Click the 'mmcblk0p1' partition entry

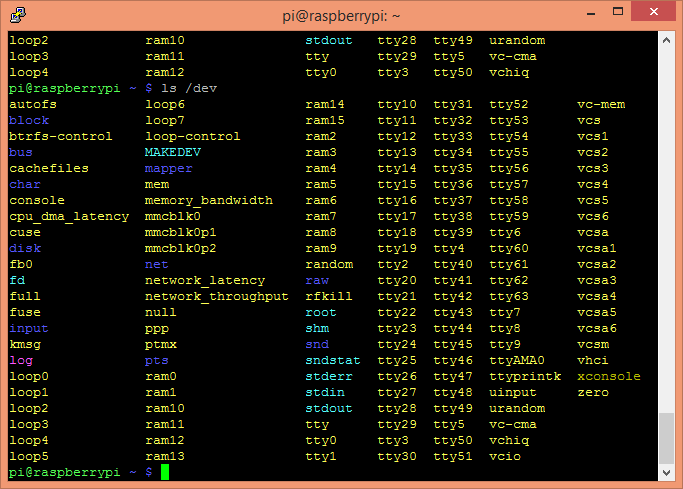[180, 233]
